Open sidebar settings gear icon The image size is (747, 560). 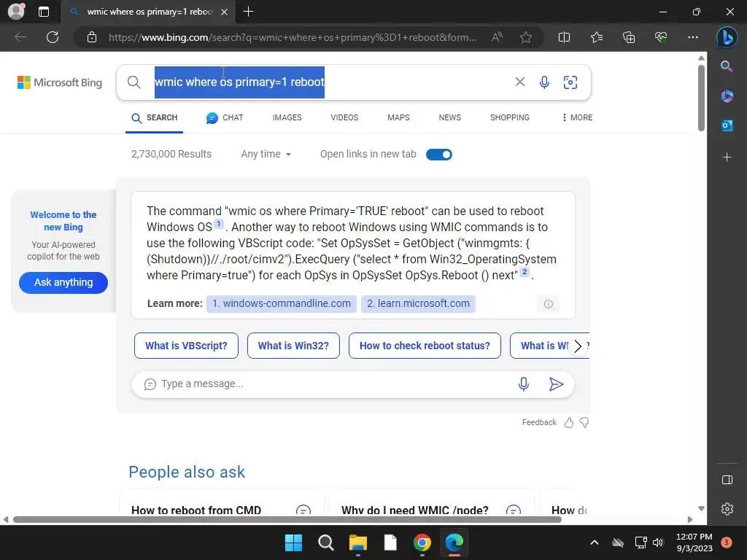(x=727, y=509)
